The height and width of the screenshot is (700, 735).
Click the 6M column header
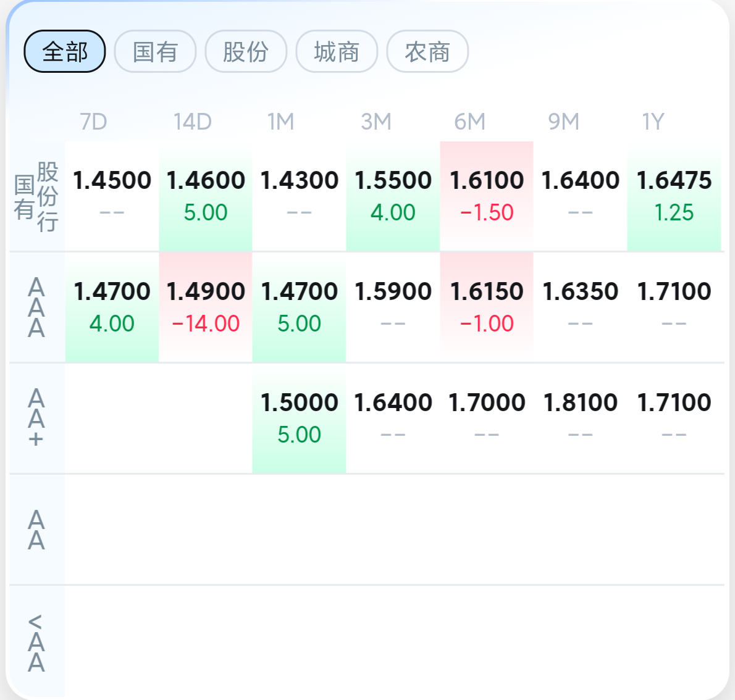click(469, 122)
